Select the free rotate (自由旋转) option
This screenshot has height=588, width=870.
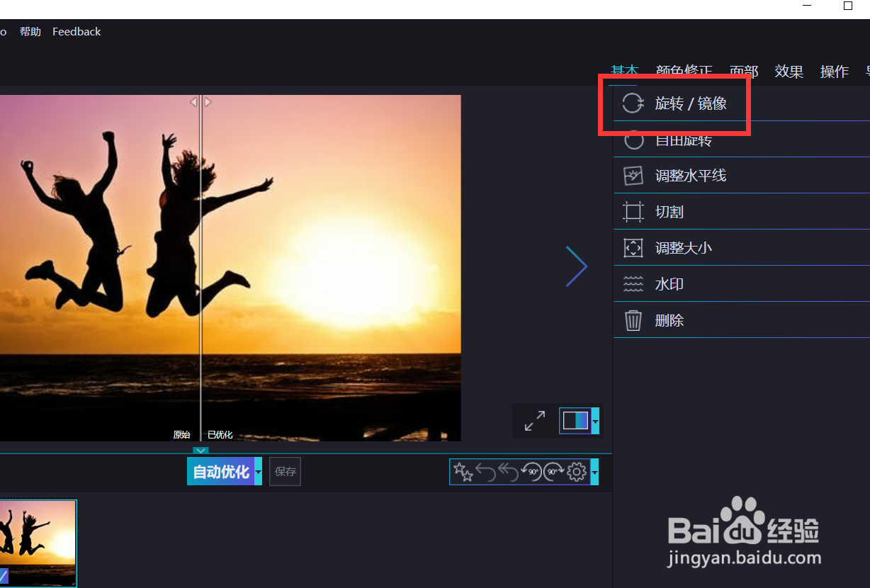[x=741, y=140]
